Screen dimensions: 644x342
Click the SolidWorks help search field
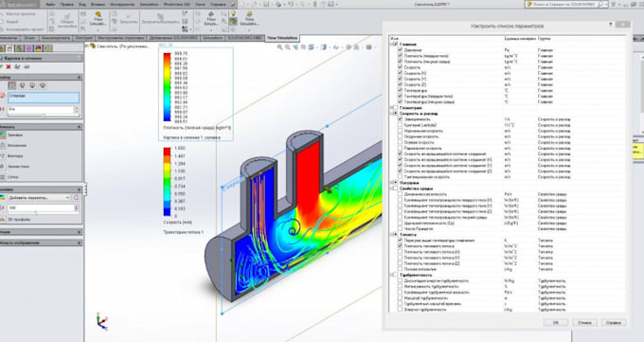click(x=566, y=4)
